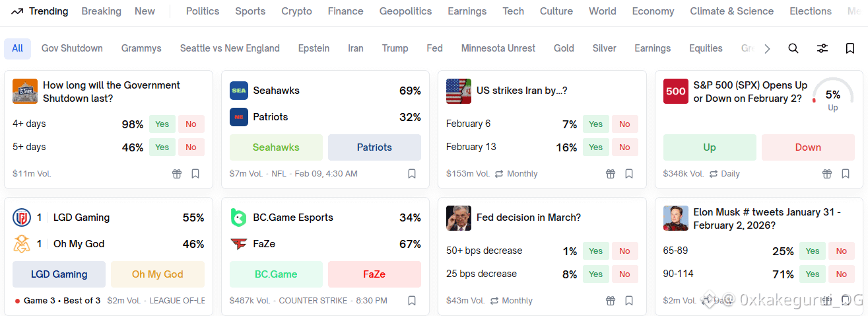Bookmark the Government Shutdown market
Screen dimensions: 868x316
point(195,174)
